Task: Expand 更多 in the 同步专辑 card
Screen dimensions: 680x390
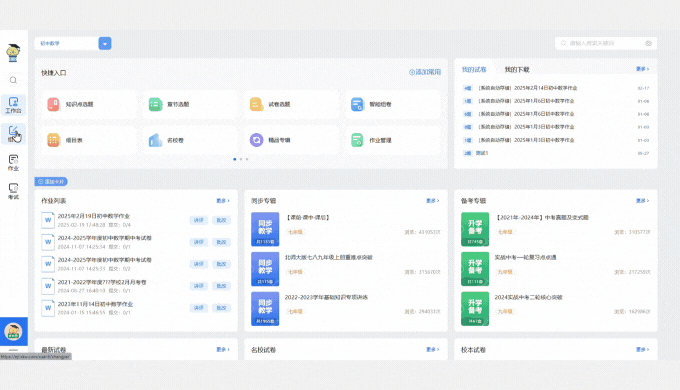Action: (x=432, y=201)
